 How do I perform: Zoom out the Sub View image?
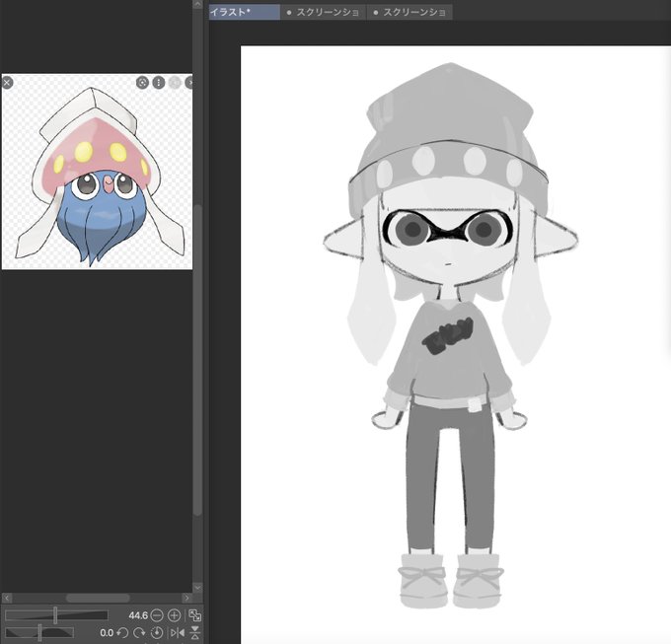[x=157, y=615]
